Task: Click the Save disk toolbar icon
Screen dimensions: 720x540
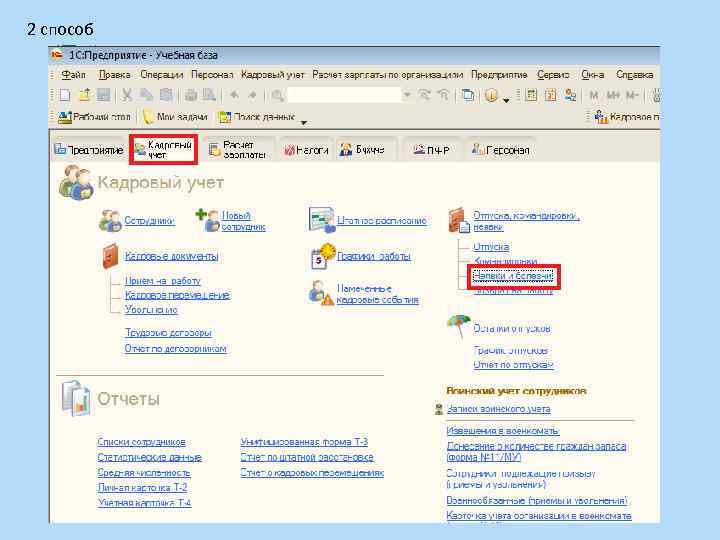Action: point(103,95)
